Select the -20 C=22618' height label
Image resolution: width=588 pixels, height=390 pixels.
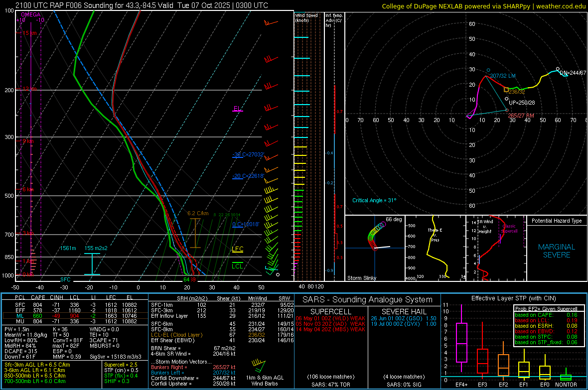(248, 176)
